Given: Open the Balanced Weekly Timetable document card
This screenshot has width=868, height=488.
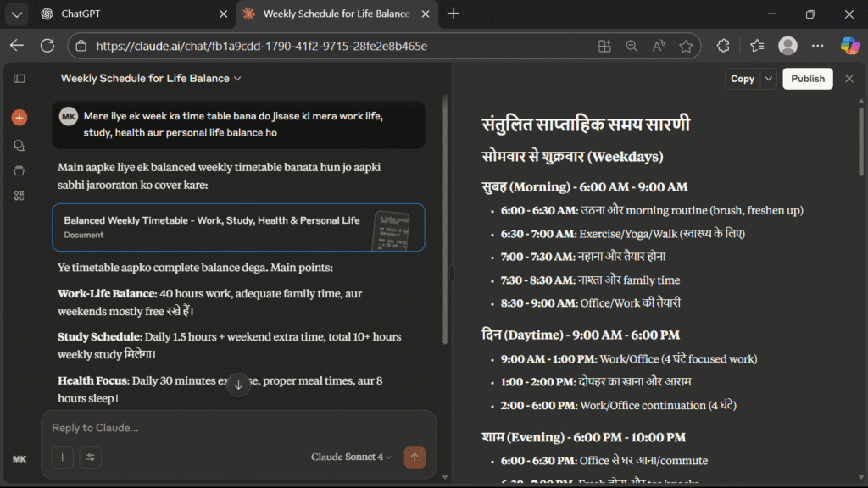Looking at the screenshot, I should 238,227.
